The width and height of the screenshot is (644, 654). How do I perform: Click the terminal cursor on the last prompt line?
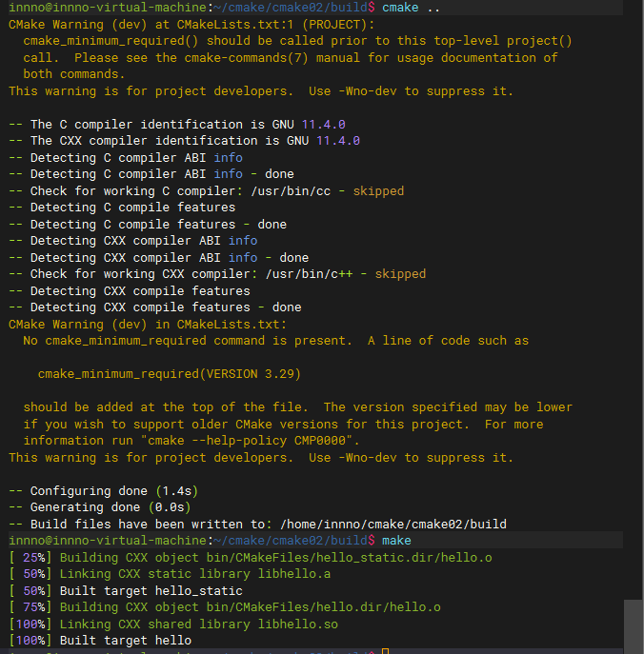[x=385, y=651]
